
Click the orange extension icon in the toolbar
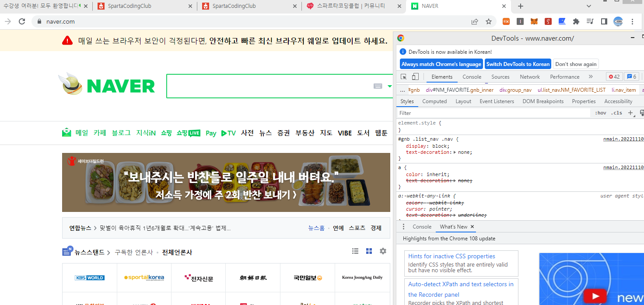tap(506, 21)
